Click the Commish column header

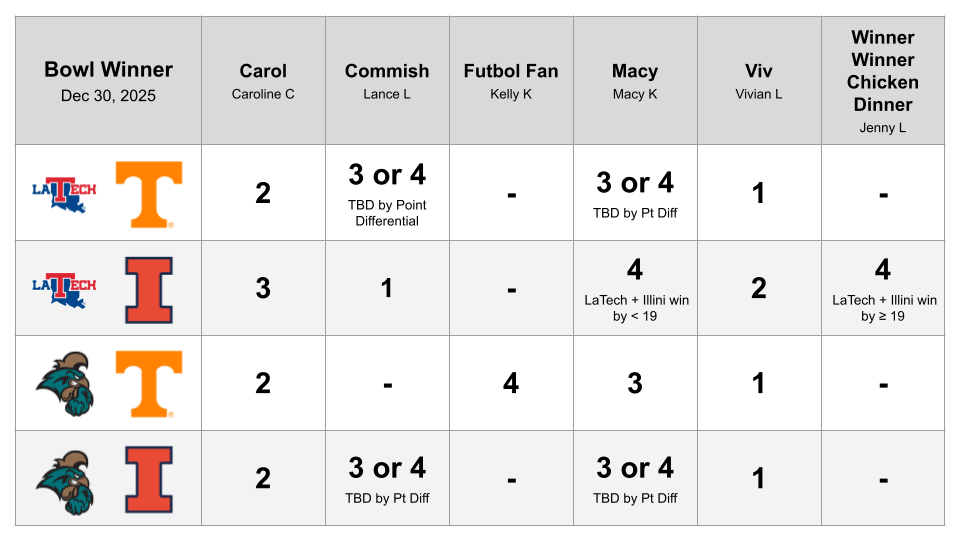pyautogui.click(x=387, y=80)
